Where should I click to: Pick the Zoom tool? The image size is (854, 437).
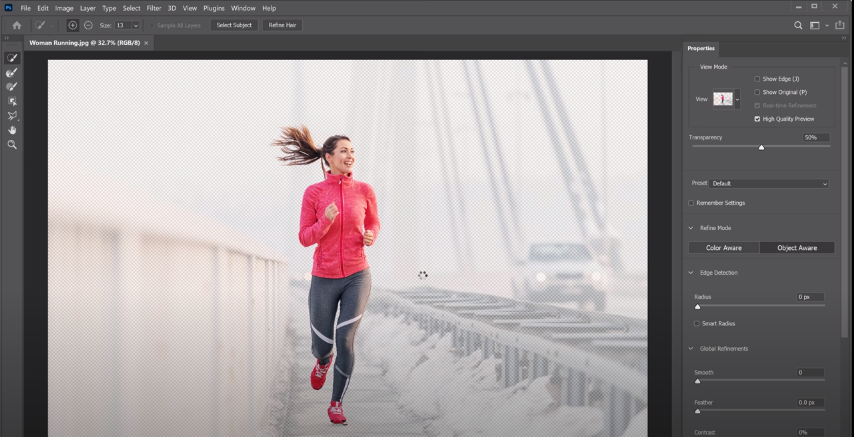(x=12, y=145)
